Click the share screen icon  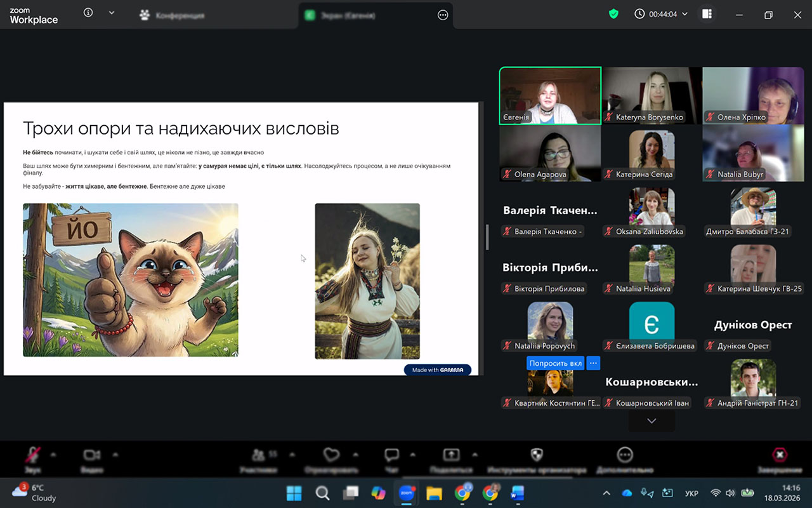pyautogui.click(x=451, y=455)
